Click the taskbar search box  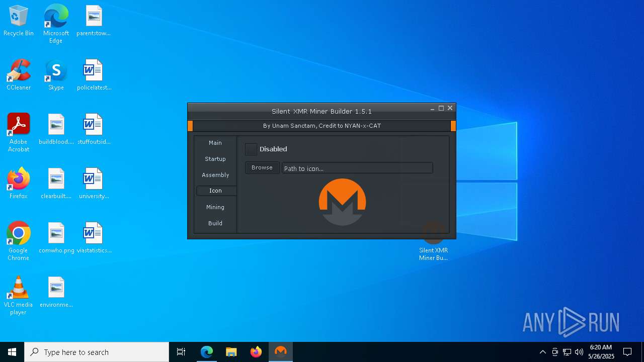click(97, 352)
